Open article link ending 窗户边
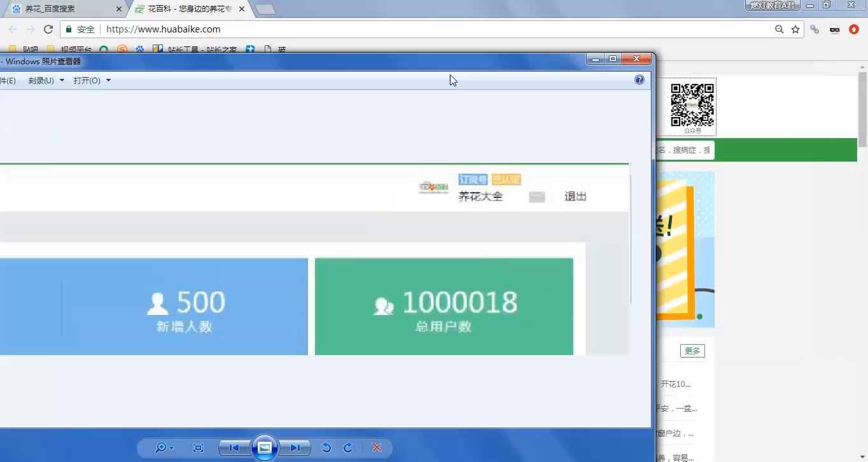The width and height of the screenshot is (868, 462). (675, 433)
